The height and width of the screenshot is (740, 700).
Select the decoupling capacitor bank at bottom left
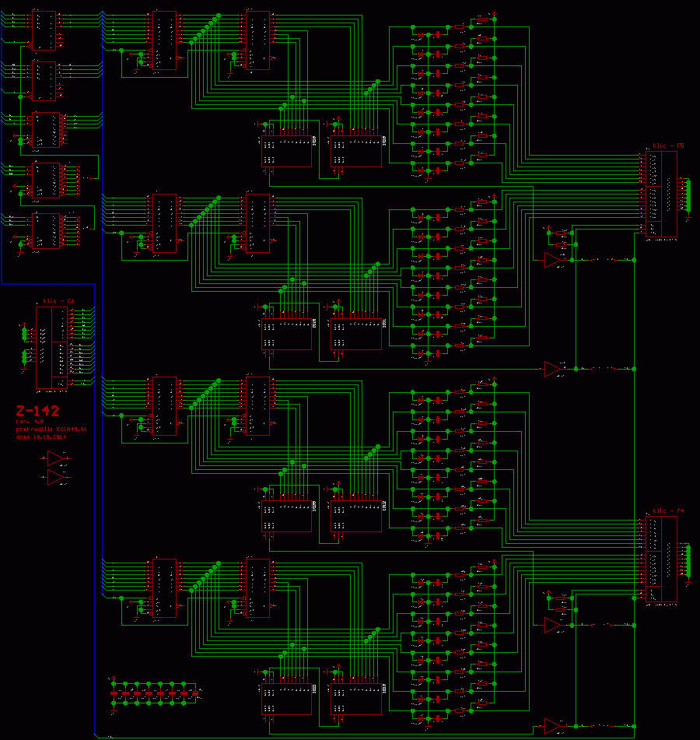(154, 692)
